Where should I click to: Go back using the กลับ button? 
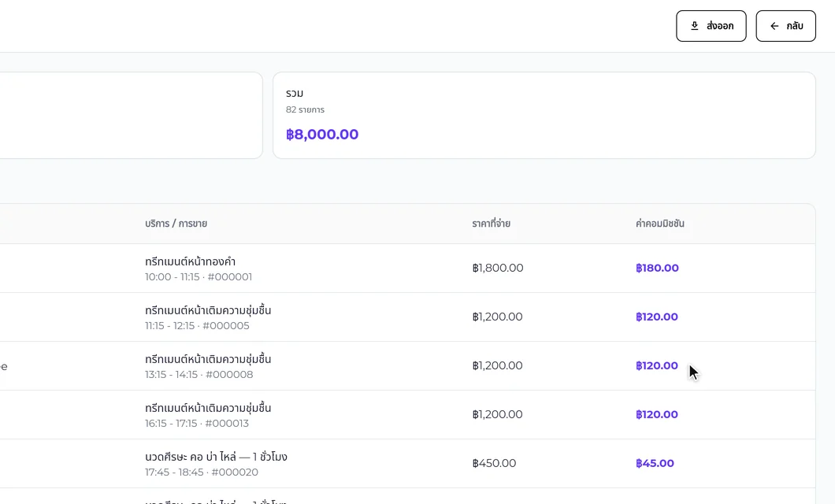pos(785,26)
